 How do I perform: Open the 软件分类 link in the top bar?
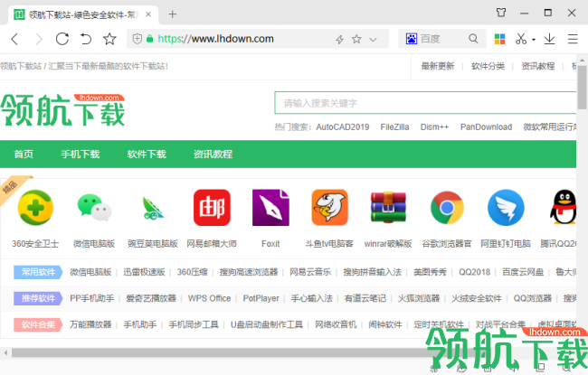coord(488,66)
